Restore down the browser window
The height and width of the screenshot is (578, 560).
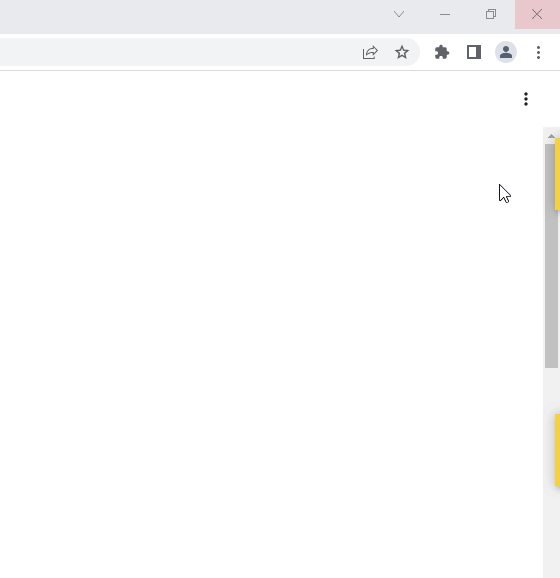pyautogui.click(x=491, y=14)
